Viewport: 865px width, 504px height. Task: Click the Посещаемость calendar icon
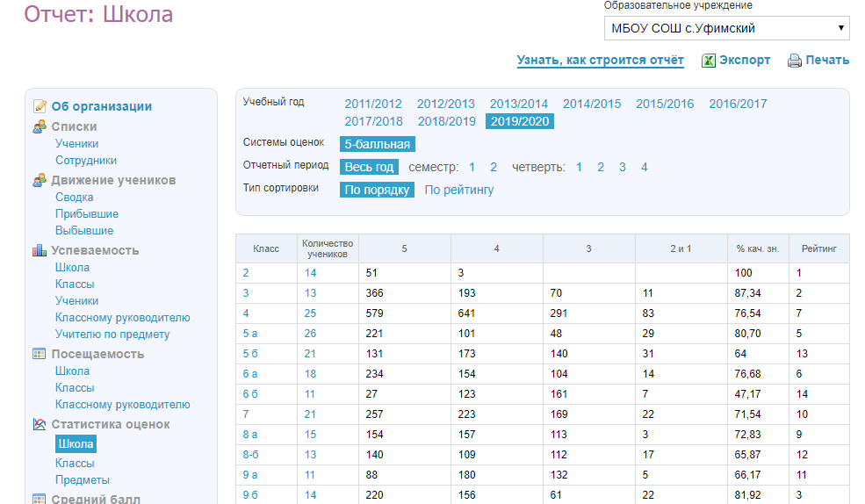tap(40, 354)
